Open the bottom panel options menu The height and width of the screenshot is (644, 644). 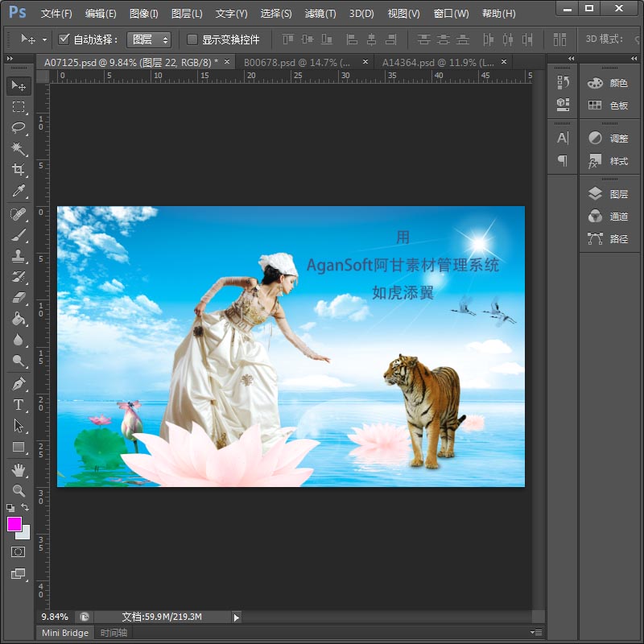(536, 633)
